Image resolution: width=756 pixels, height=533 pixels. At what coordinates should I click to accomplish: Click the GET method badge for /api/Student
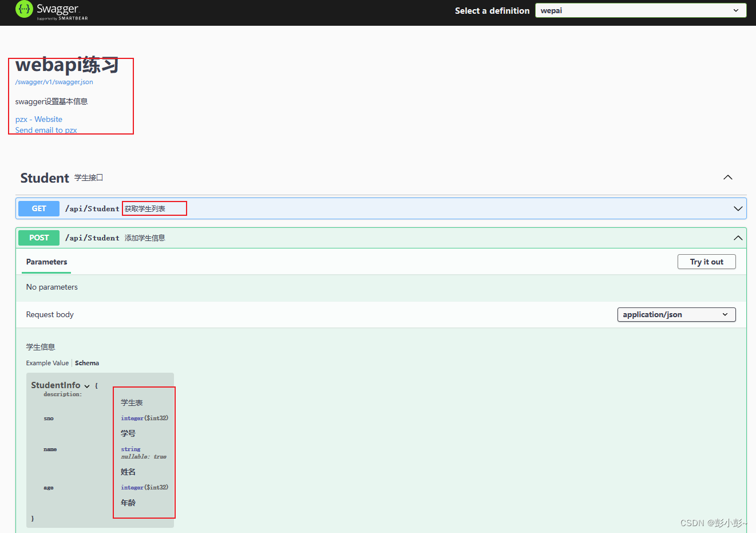coord(39,208)
